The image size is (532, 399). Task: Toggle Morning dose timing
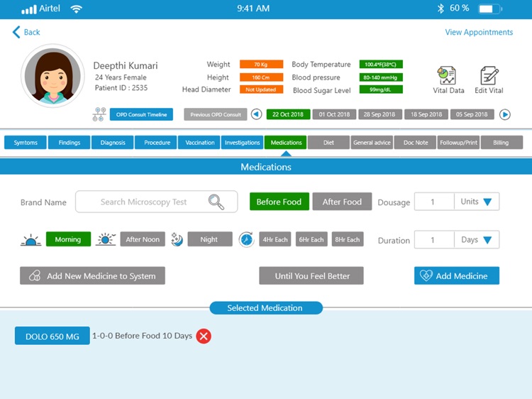point(68,239)
